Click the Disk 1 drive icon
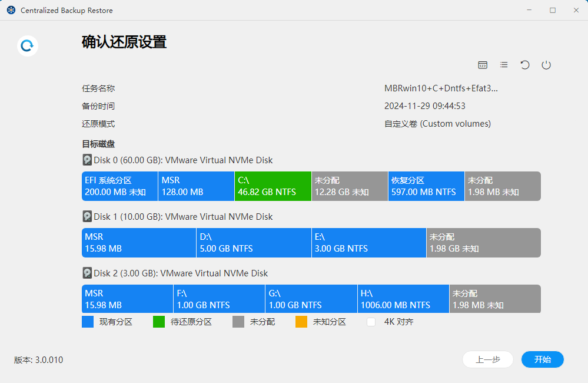The image size is (588, 383). coord(87,217)
